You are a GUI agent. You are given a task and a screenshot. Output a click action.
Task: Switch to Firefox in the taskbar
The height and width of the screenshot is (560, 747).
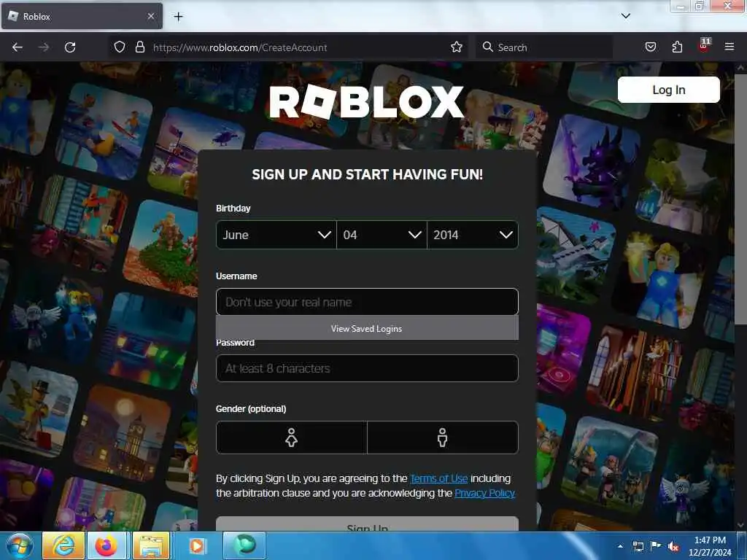(107, 545)
